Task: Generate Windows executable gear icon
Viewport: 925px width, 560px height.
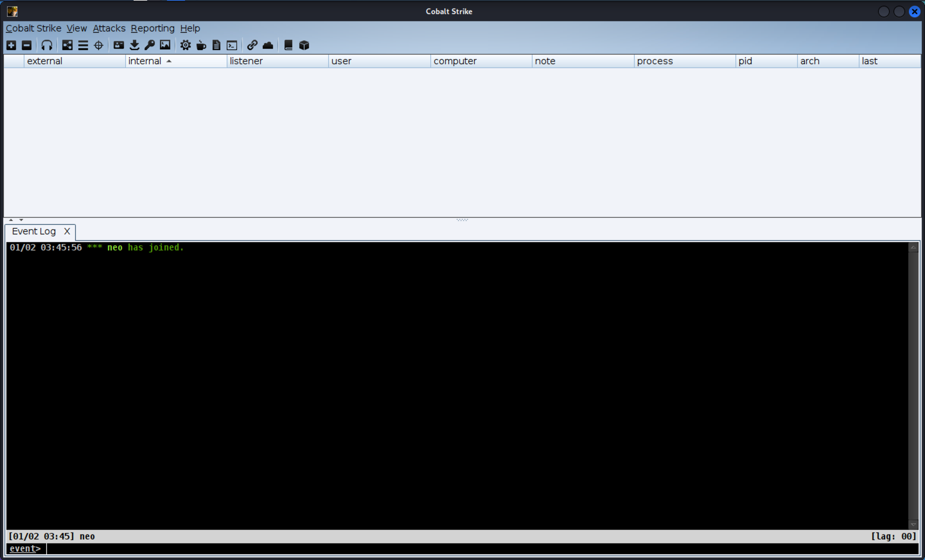Action: pos(185,45)
